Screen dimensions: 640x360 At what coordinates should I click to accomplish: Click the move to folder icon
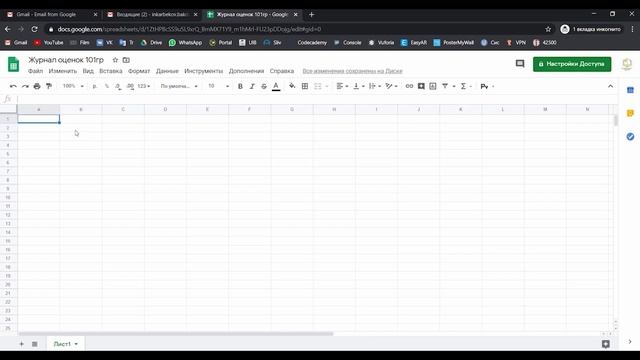click(x=126, y=60)
